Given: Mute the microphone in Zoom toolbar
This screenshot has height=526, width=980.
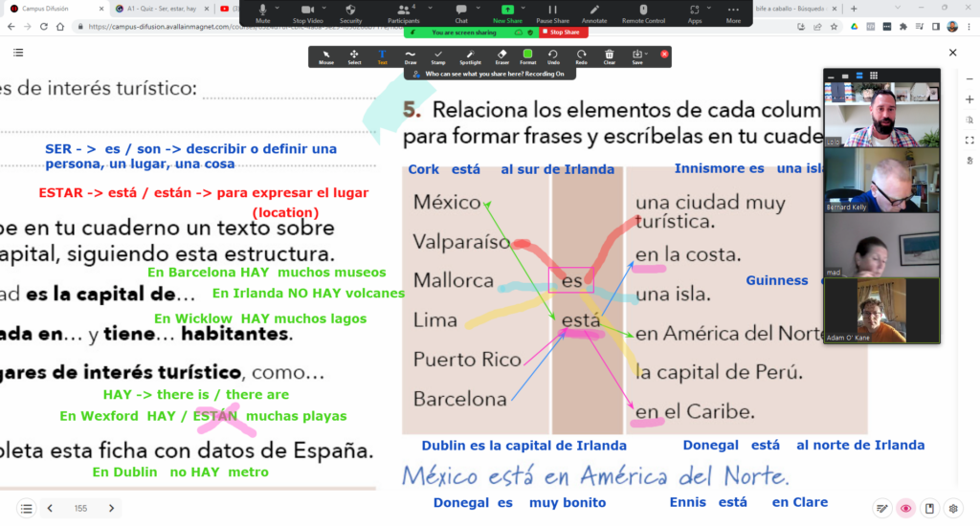Looking at the screenshot, I should tap(263, 12).
